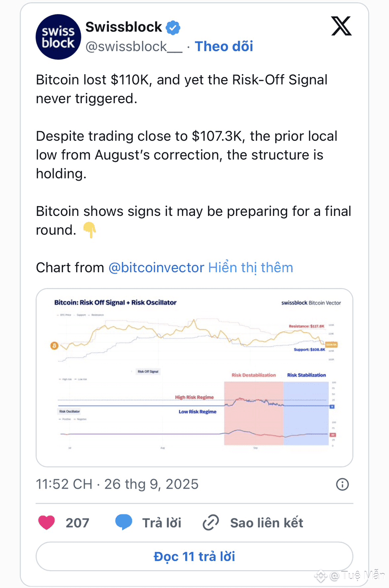Click the orange Bitcoin icon in chart

click(54, 346)
